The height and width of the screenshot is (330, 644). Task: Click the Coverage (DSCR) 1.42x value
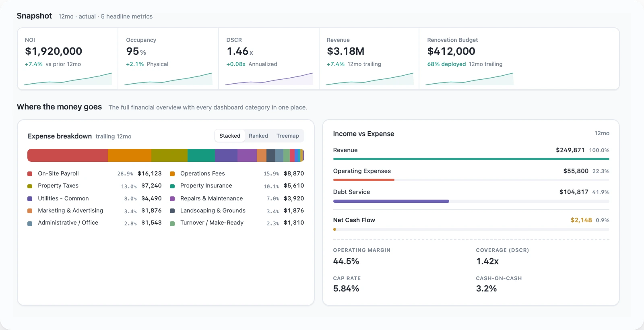tap(487, 261)
